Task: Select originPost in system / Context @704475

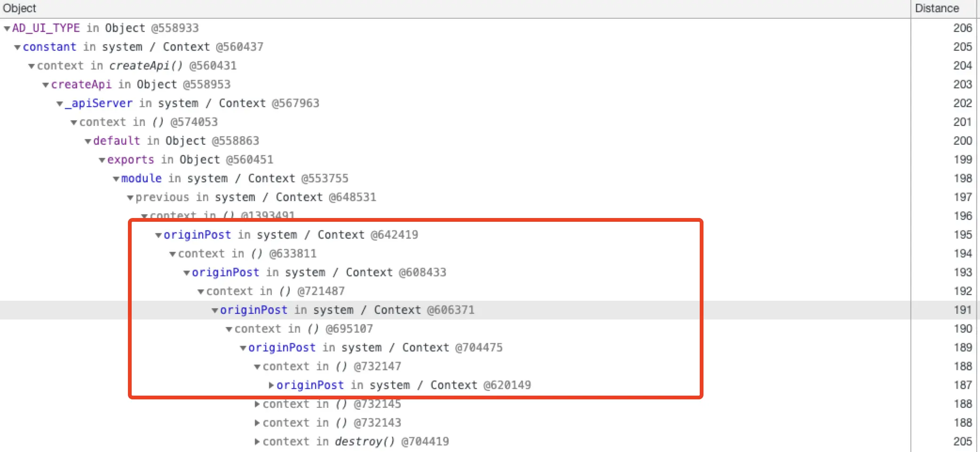Action: [x=375, y=348]
